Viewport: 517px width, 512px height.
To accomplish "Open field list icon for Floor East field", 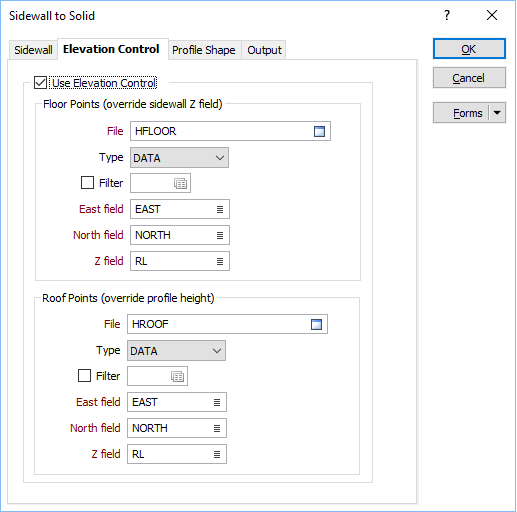I will 220,209.
